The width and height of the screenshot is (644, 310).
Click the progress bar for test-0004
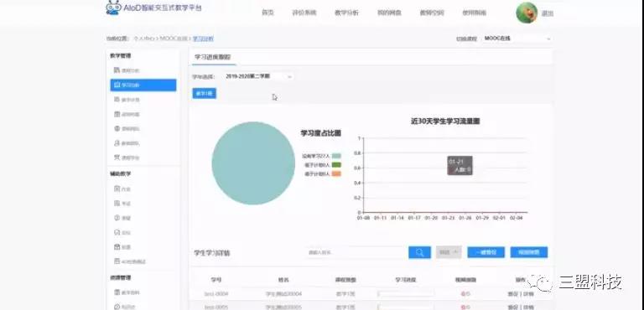[x=406, y=294]
